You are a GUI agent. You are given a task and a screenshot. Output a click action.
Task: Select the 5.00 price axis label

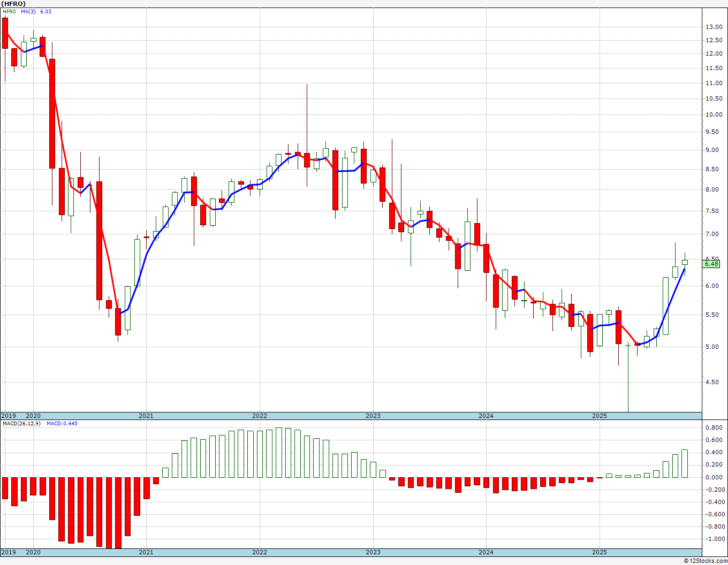click(x=712, y=347)
